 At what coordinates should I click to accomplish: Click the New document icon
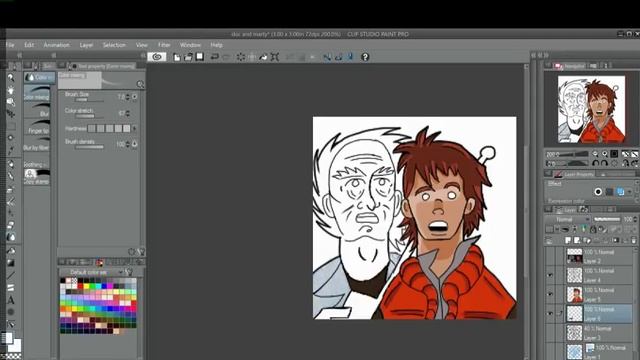pos(177,57)
